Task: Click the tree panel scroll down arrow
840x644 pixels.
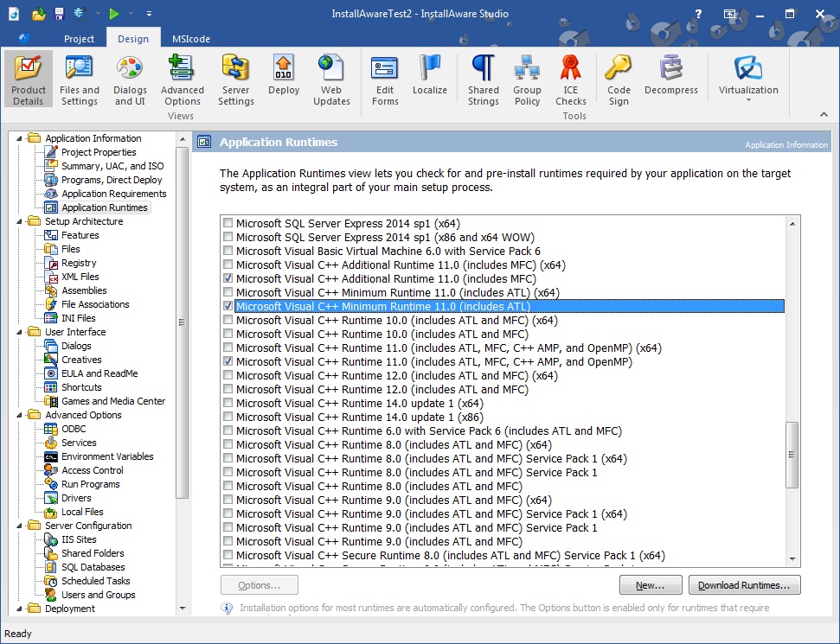Action: [183, 609]
